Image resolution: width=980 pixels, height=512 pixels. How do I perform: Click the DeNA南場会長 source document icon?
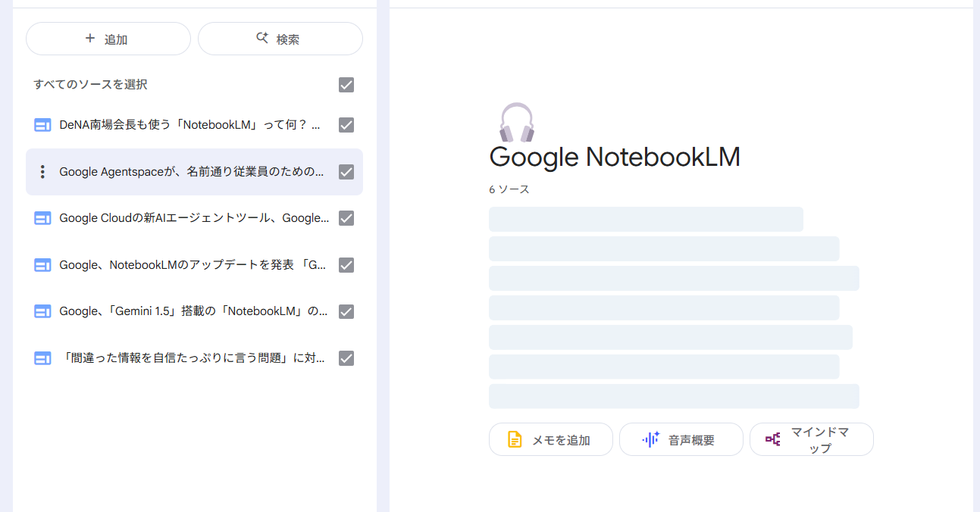42,125
